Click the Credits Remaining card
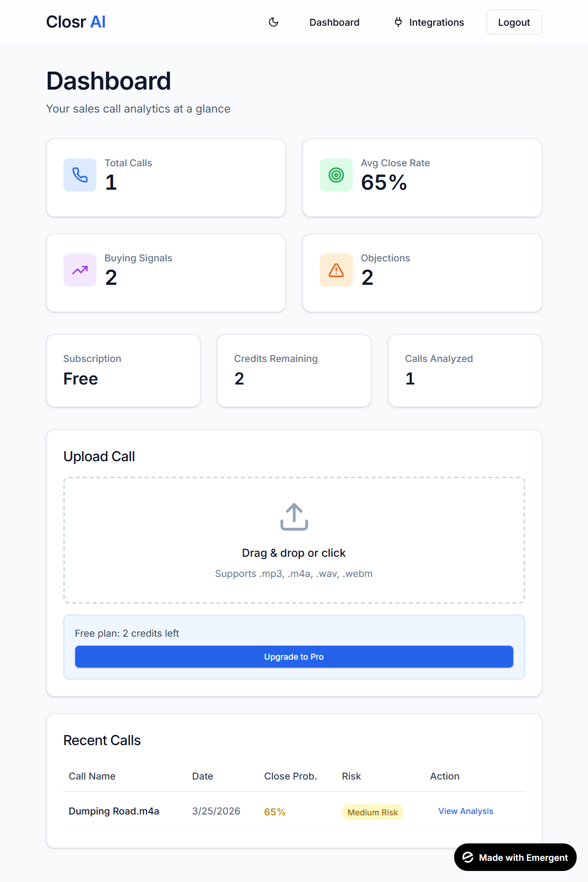The image size is (588, 882). pyautogui.click(x=294, y=371)
